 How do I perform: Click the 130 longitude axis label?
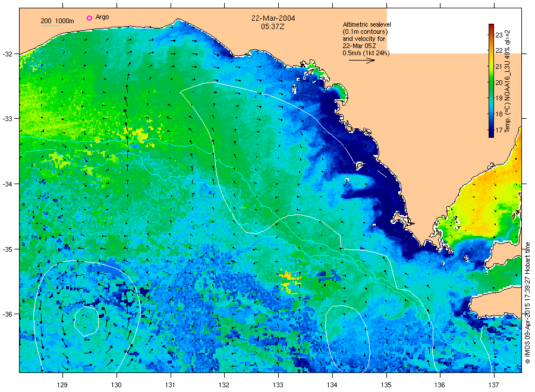point(117,385)
